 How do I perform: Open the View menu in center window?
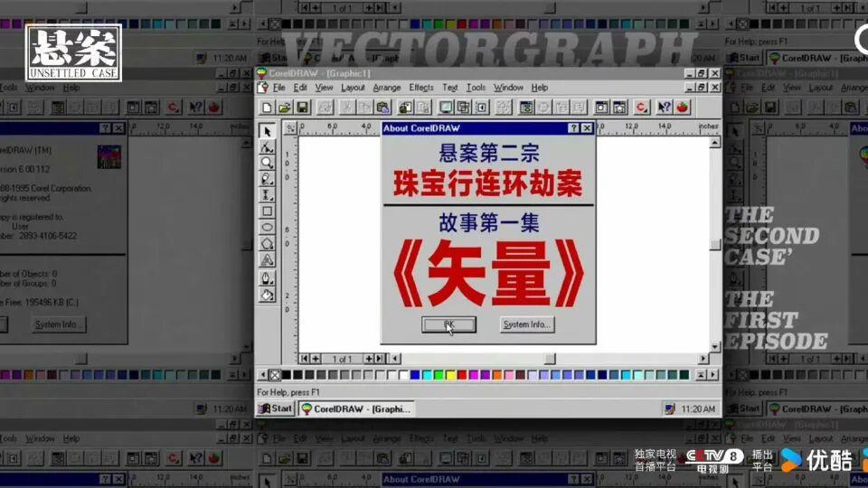[x=324, y=88]
